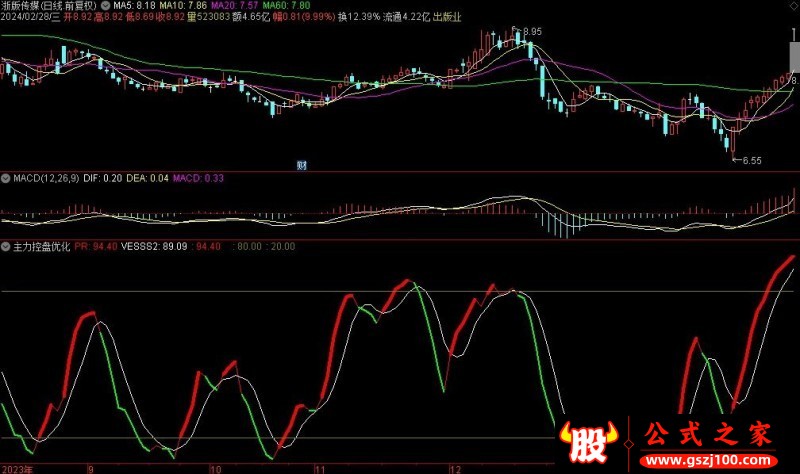Click the MA5: 8.18 label
Viewport: 800px width, 474px height.
134,6
